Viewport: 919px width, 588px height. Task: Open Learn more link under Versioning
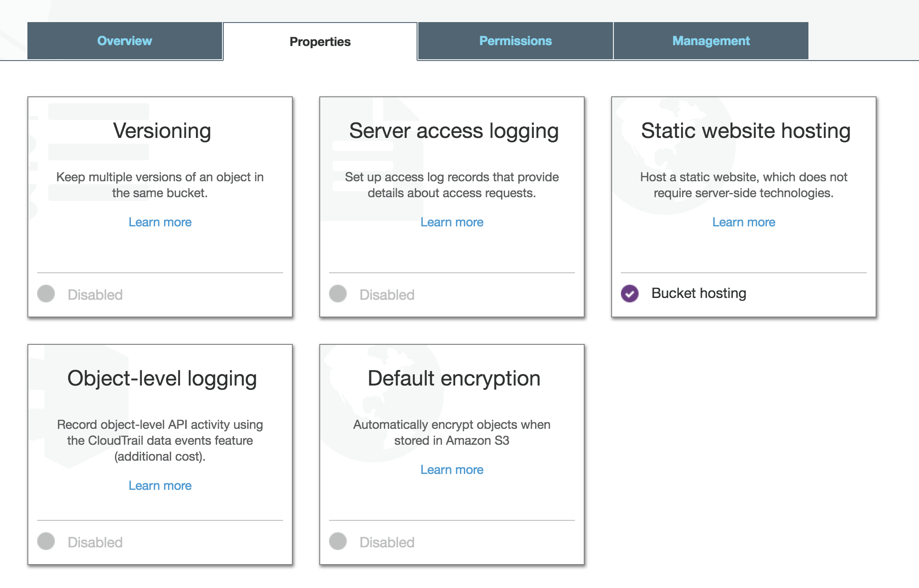coord(160,222)
